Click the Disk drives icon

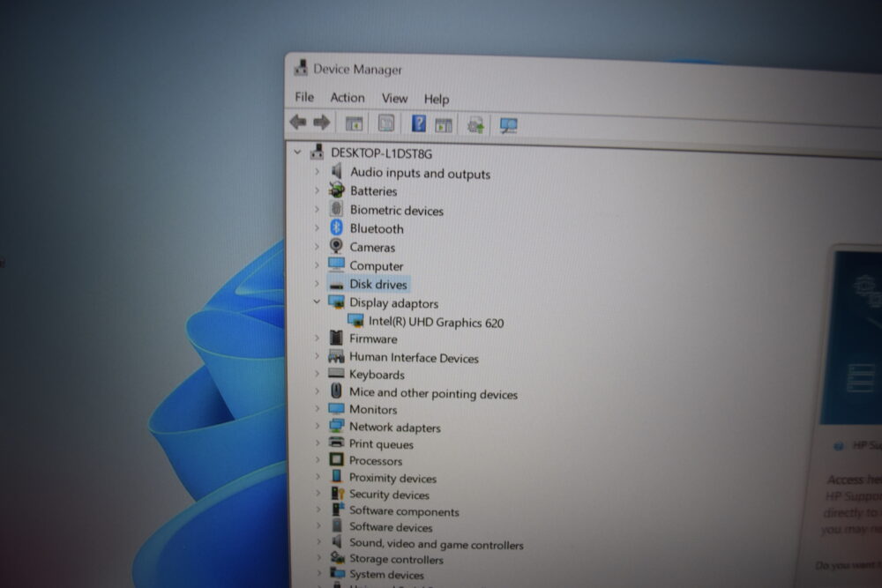336,285
